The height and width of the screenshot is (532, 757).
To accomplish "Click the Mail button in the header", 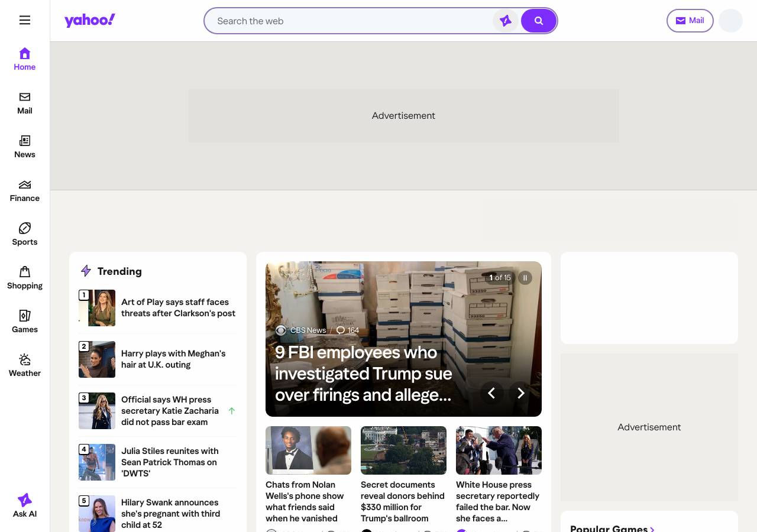I will 690,21.
